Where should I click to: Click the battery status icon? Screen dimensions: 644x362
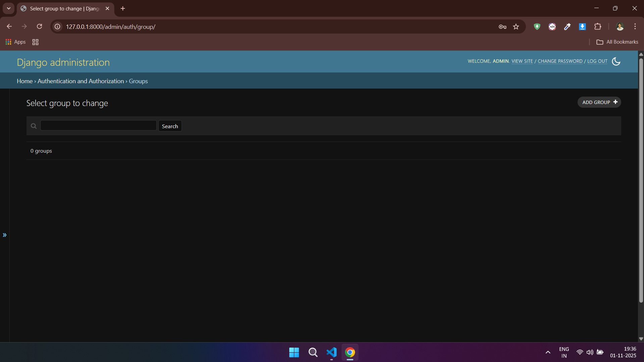click(600, 352)
